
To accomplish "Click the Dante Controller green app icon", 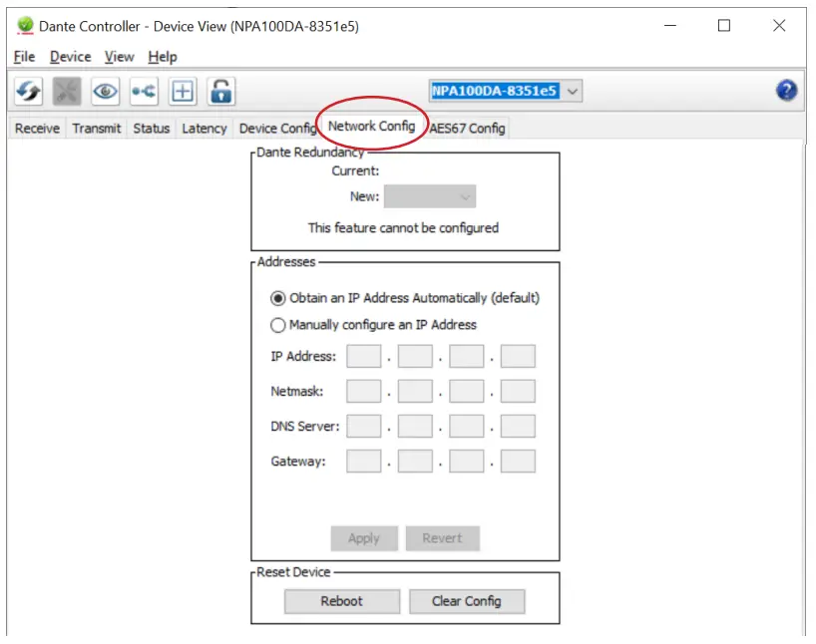I will pyautogui.click(x=25, y=26).
